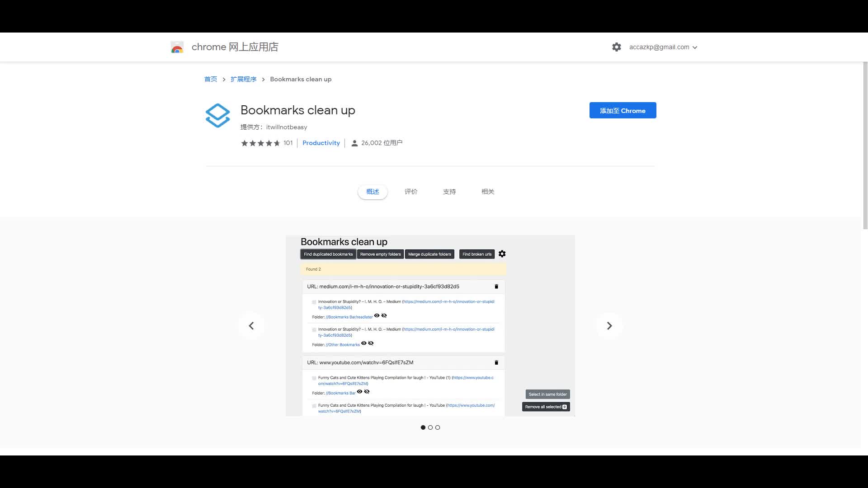Open the settings gear in the header
Screen dimensions: 868x488
point(617,47)
